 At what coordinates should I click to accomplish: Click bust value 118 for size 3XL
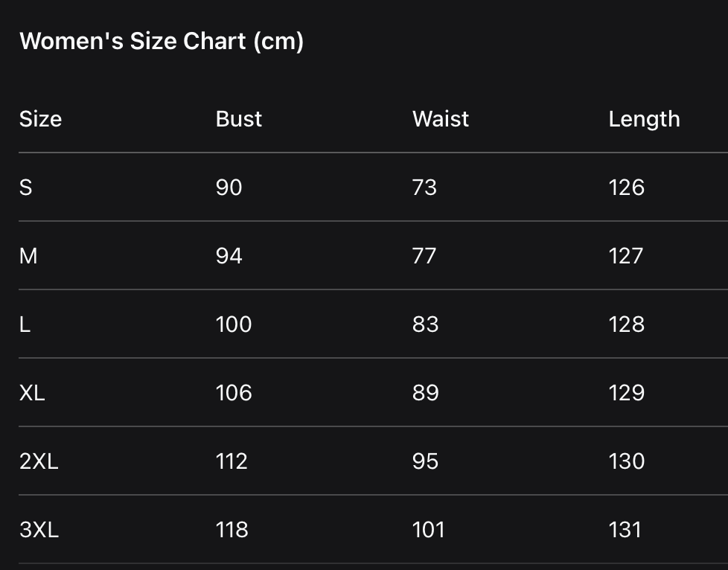click(232, 530)
